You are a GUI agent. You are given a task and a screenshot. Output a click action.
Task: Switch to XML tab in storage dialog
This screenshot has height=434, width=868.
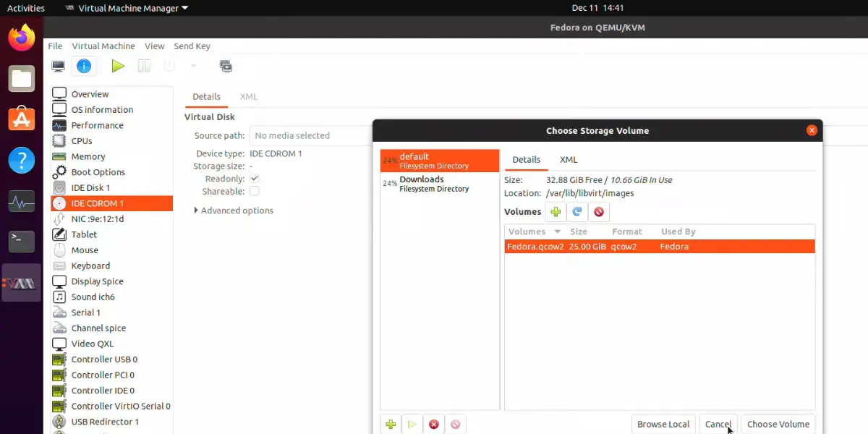pyautogui.click(x=569, y=160)
